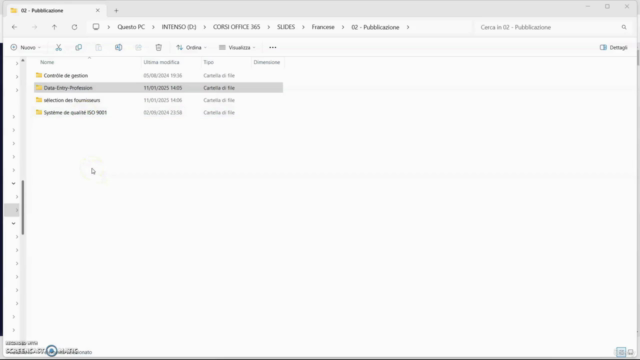640x360 pixels.
Task: Navigate to CORSI OFFICE 365 breadcrumb
Action: click(x=236, y=27)
